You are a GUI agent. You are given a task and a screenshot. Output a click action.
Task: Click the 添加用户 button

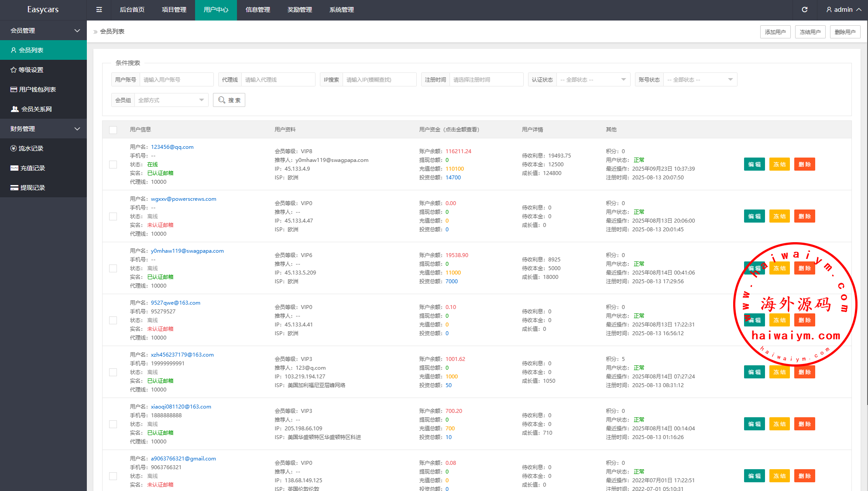pyautogui.click(x=775, y=32)
